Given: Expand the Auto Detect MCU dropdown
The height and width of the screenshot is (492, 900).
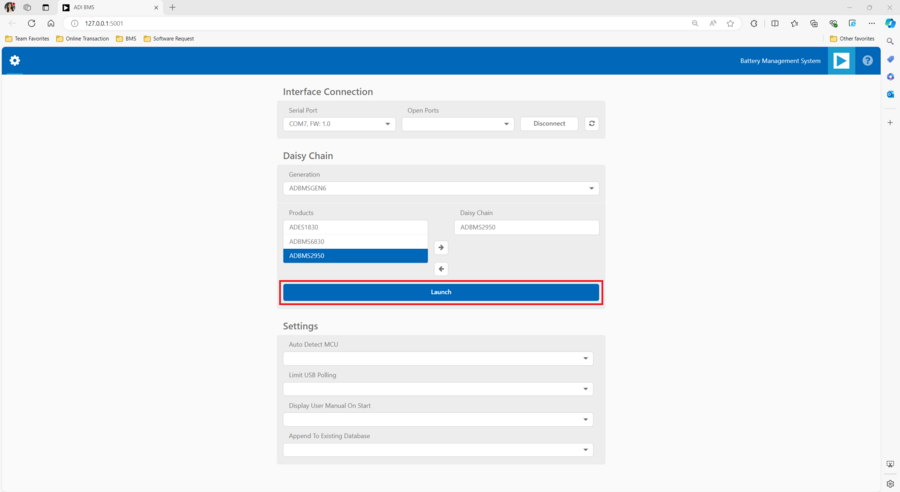Looking at the screenshot, I should point(438,358).
